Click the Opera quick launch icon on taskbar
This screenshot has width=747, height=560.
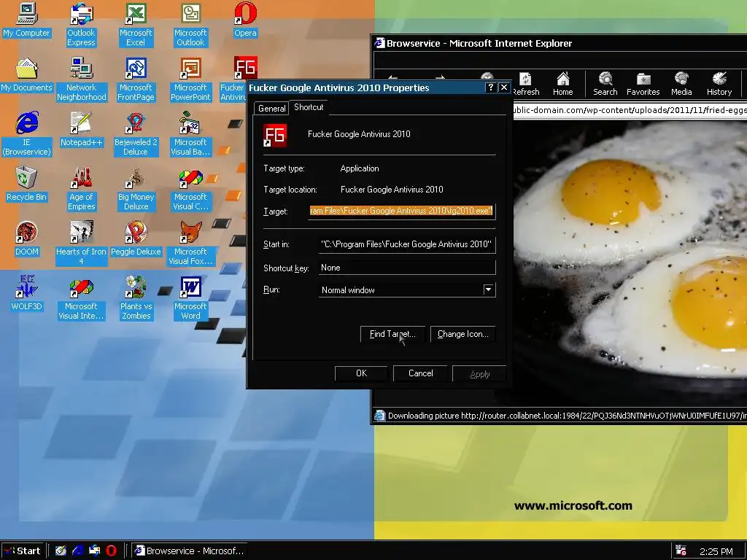[111, 551]
